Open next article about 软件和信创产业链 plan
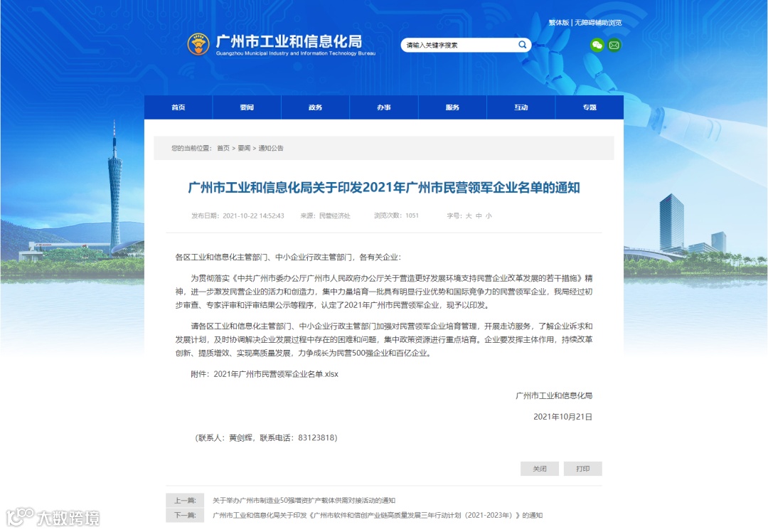 coord(378,516)
